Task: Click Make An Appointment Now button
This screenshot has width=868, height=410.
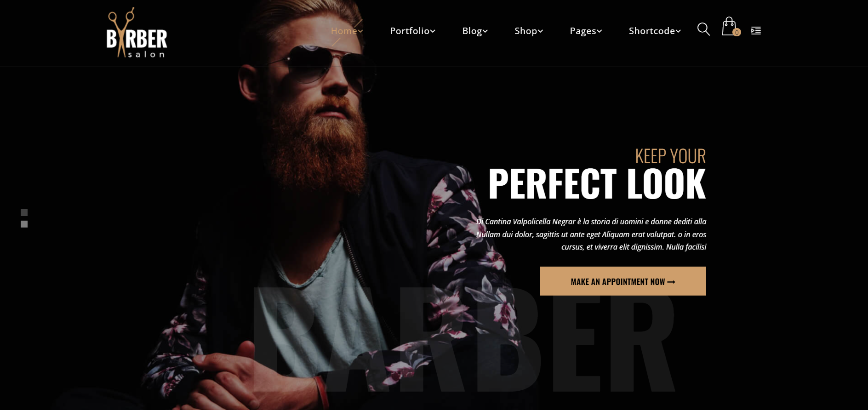Action: point(623,281)
